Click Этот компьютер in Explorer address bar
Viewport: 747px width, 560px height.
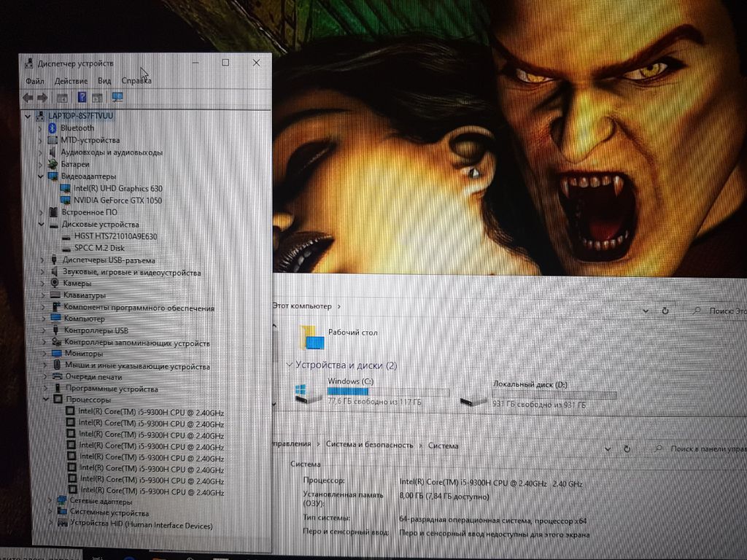[302, 306]
